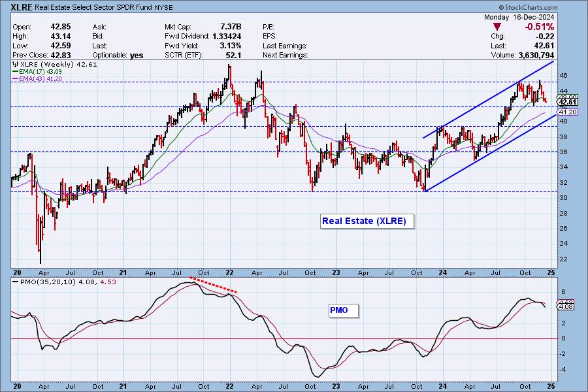Click the red down-triangle change indicator
This screenshot has height=392, width=588.
[x=497, y=27]
